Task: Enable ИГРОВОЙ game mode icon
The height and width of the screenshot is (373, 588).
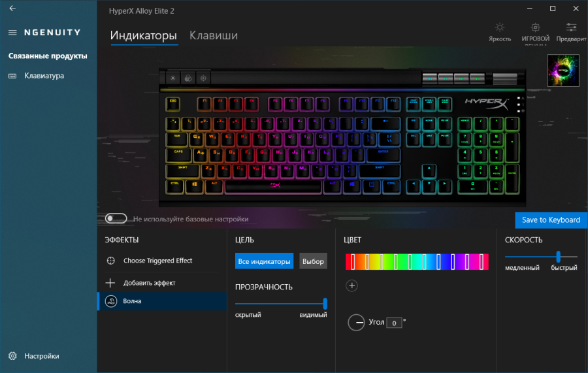Action: pos(535,27)
